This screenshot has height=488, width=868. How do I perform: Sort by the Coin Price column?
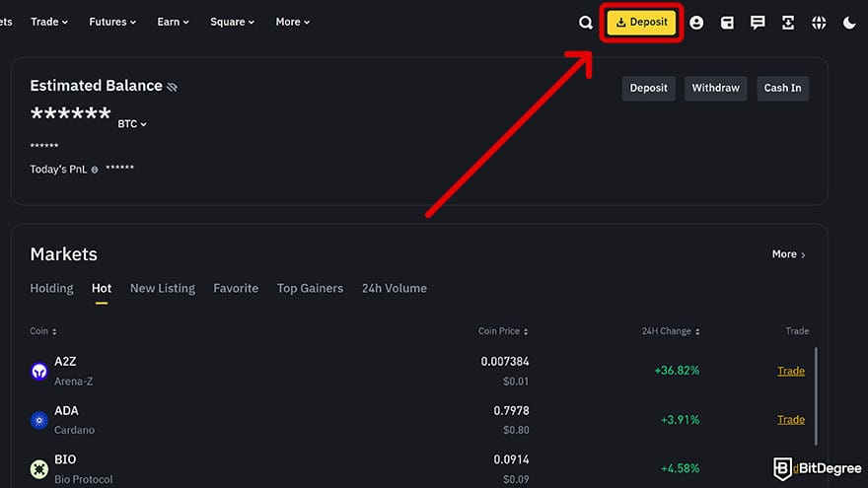(503, 331)
